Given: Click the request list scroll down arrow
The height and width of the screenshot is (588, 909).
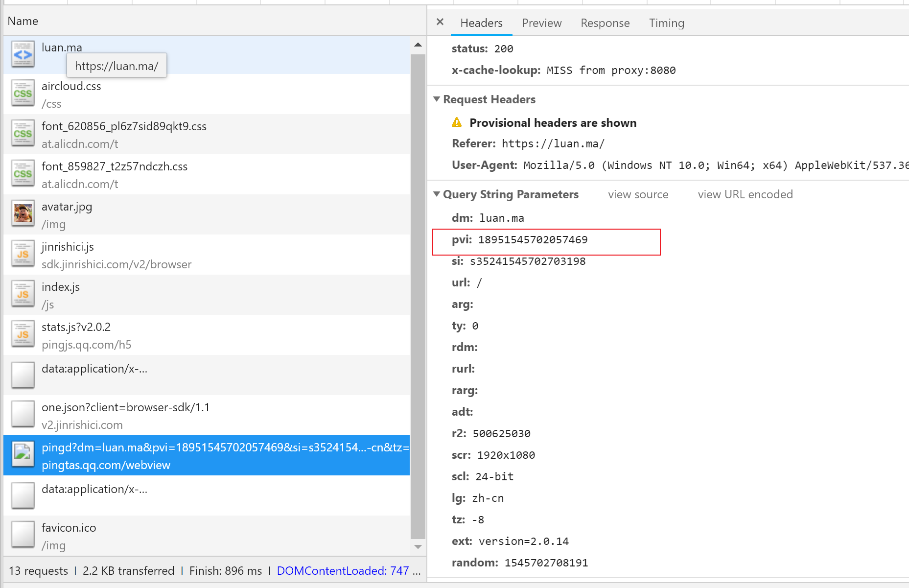Looking at the screenshot, I should point(418,547).
